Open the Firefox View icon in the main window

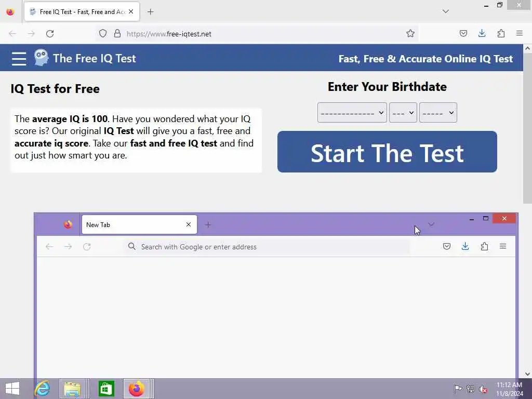[x=10, y=12]
